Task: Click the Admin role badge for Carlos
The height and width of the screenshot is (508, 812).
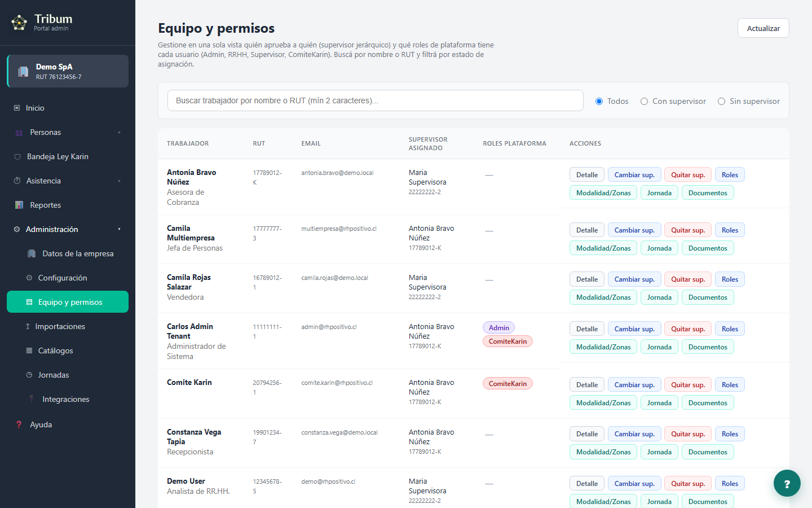Action: point(499,328)
